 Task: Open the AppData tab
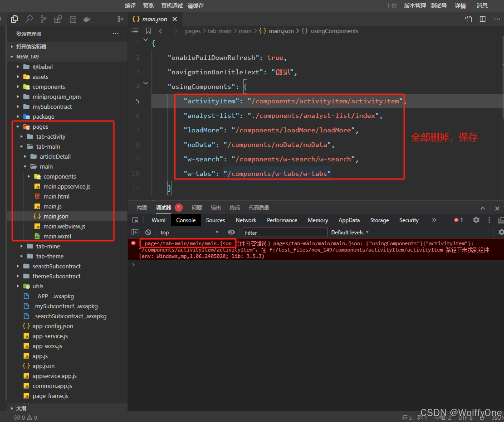tap(349, 220)
